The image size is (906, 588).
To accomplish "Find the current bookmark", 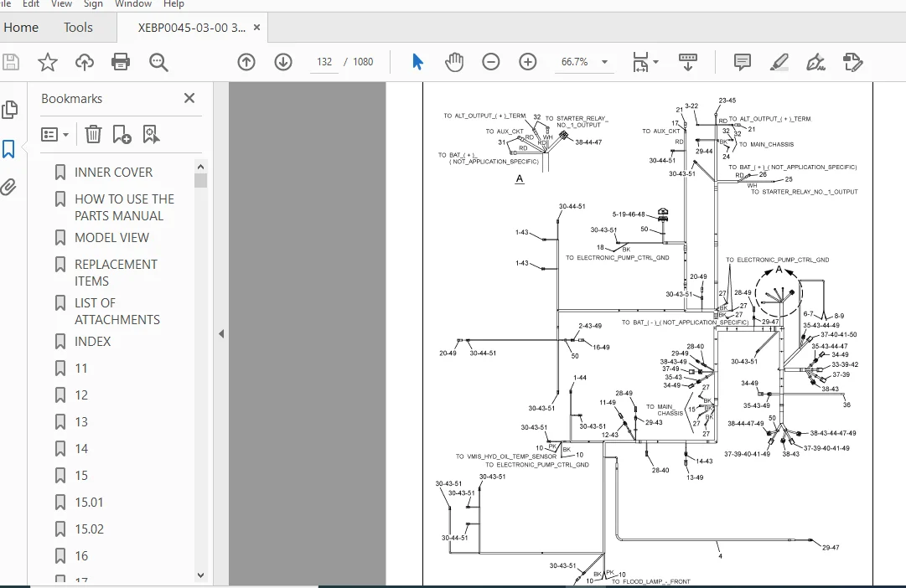I will [x=151, y=135].
